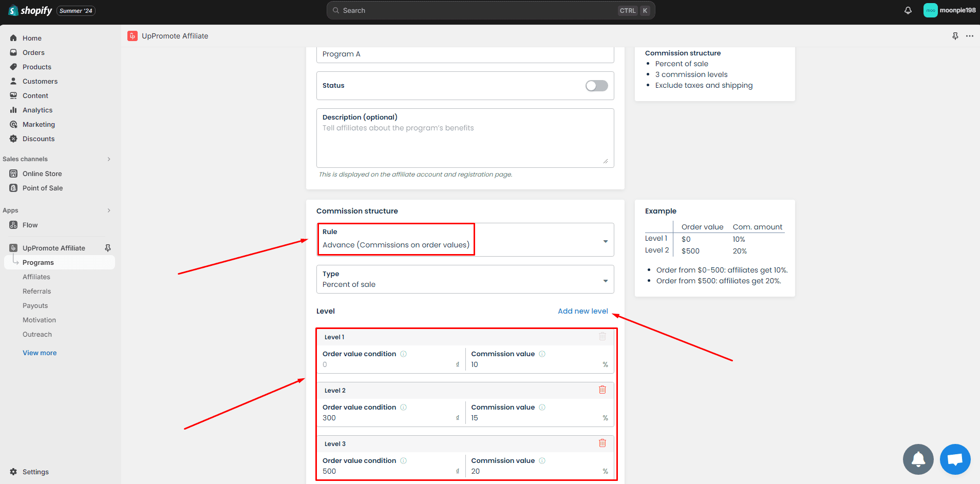Edit Level 2 order value 300
This screenshot has height=484, width=980.
(x=391, y=418)
